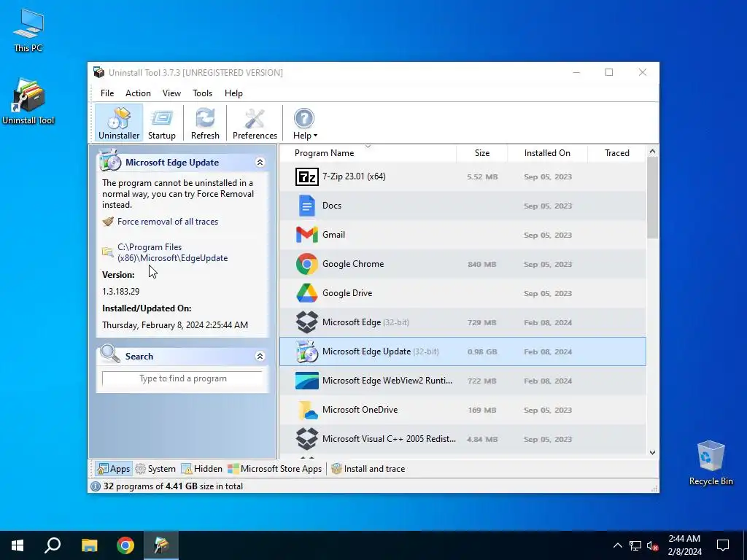The height and width of the screenshot is (560, 747).
Task: Sort by the Size column header
Action: pos(481,153)
